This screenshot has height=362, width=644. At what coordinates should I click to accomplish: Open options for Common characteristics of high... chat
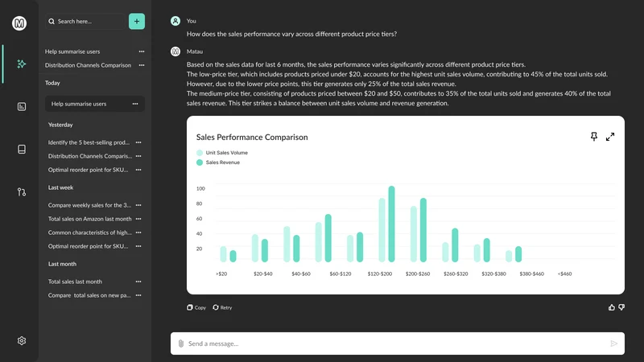[138, 232]
